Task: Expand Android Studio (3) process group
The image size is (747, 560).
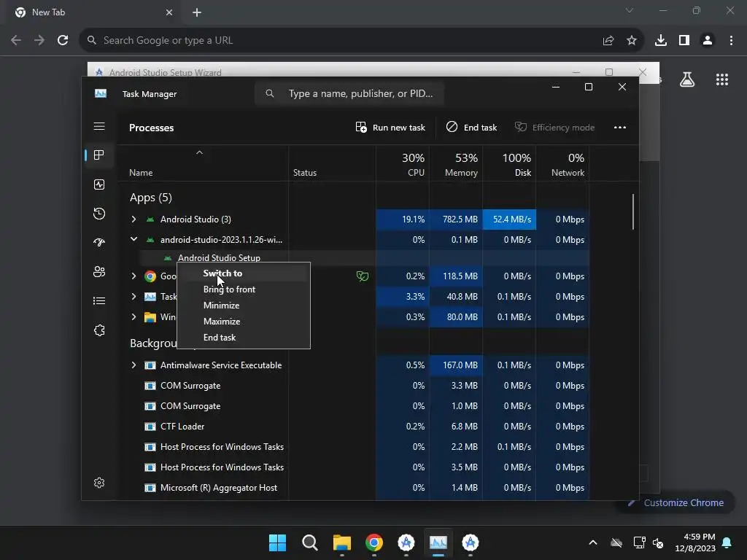Action: coord(134,219)
